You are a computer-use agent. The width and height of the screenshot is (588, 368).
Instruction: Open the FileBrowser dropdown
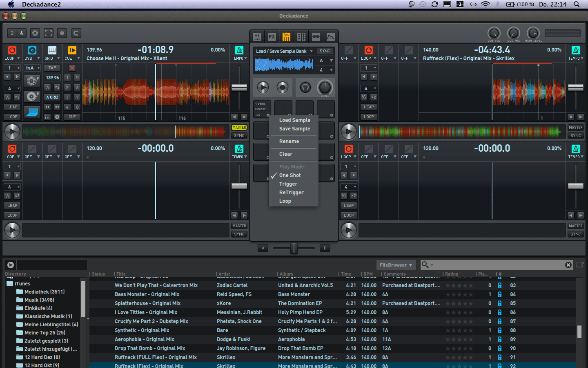[395, 265]
